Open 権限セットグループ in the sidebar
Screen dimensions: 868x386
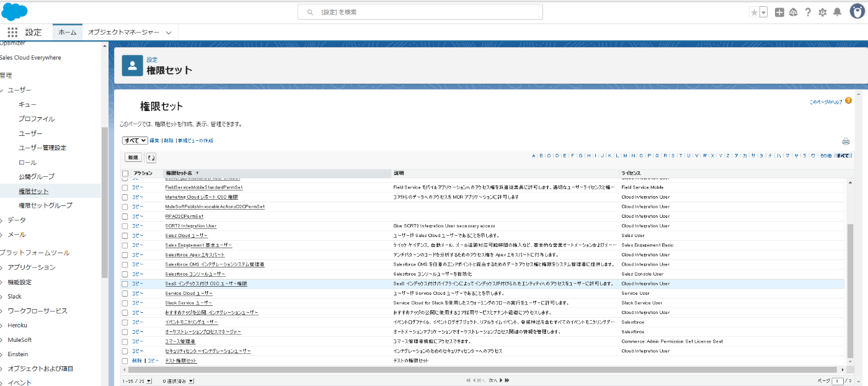pos(45,205)
